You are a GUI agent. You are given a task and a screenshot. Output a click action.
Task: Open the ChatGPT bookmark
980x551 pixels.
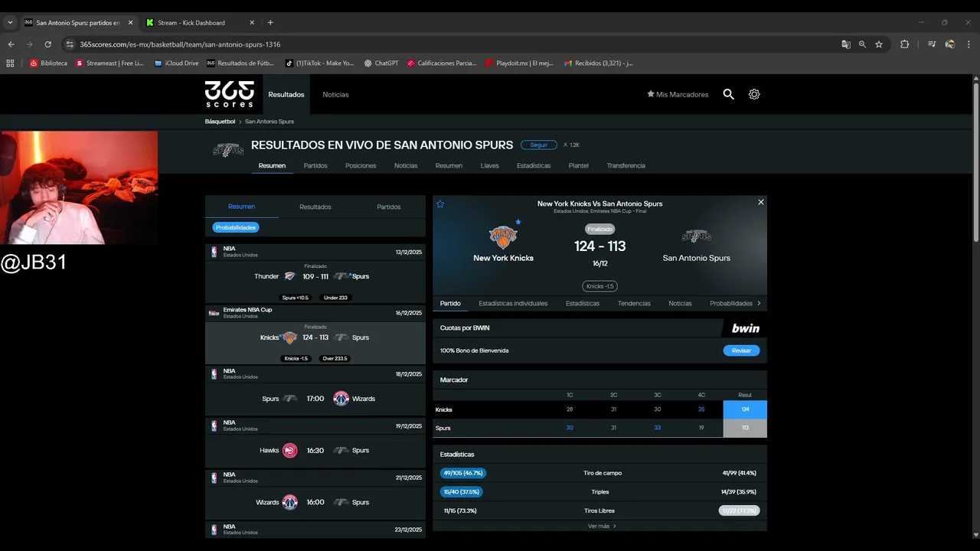381,64
